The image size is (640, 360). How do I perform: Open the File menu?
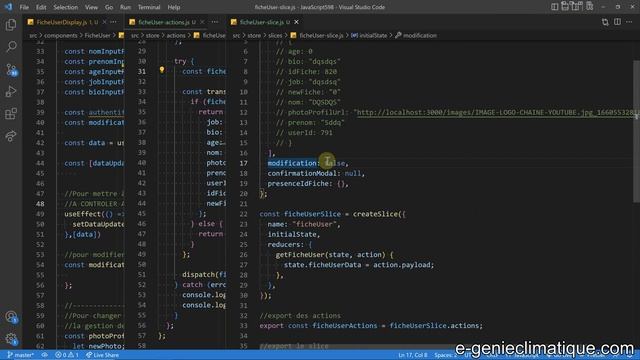24,7
